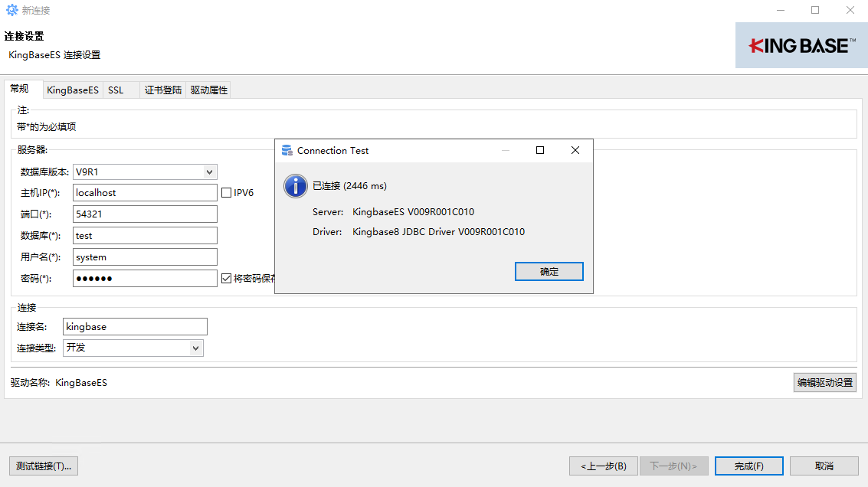This screenshot has height=487, width=868.
Task: Close the 新连接 window
Action: pos(850,10)
